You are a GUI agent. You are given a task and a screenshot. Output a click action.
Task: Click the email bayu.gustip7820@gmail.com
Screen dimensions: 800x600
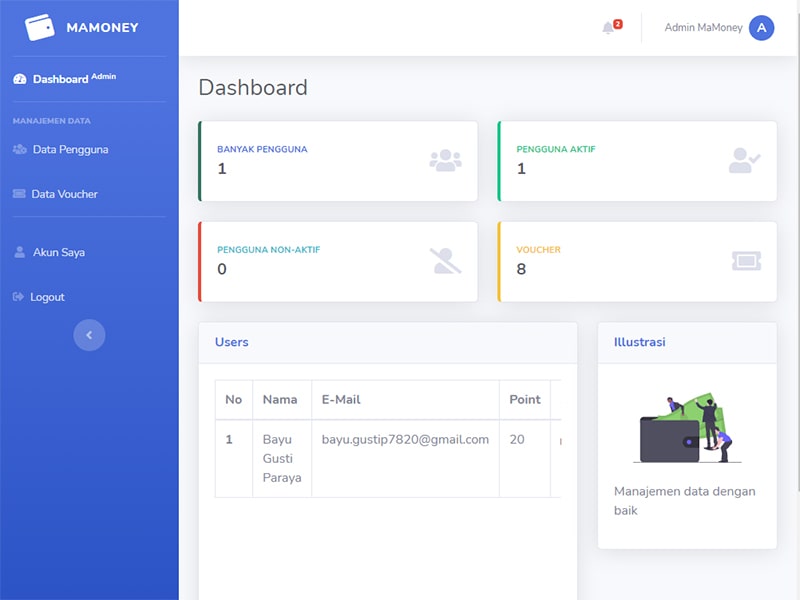405,439
